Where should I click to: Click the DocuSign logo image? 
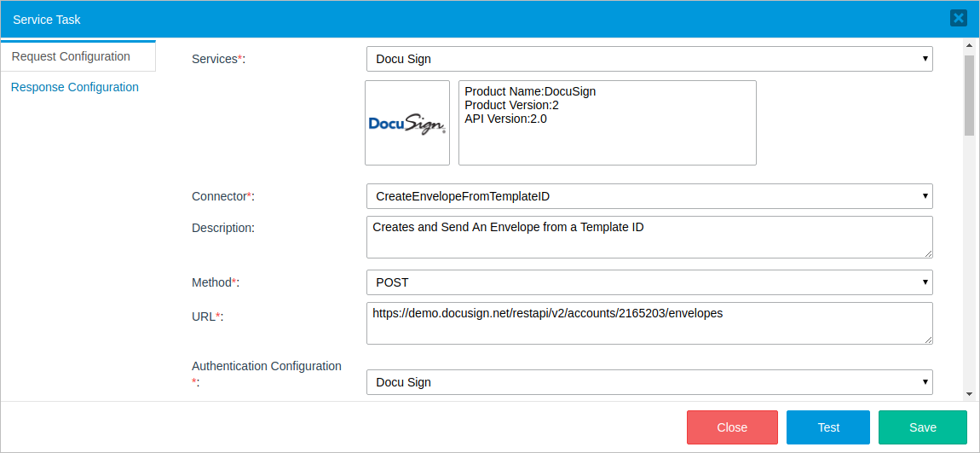coord(407,123)
